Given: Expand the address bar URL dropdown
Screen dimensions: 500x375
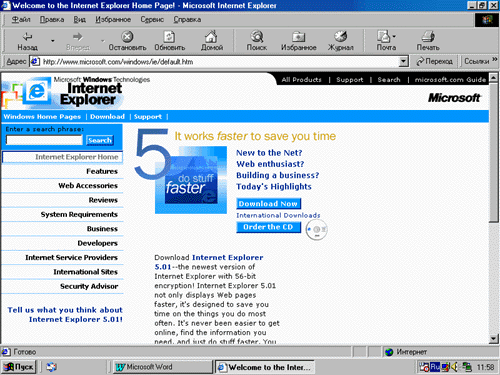Looking at the screenshot, I should [403, 61].
